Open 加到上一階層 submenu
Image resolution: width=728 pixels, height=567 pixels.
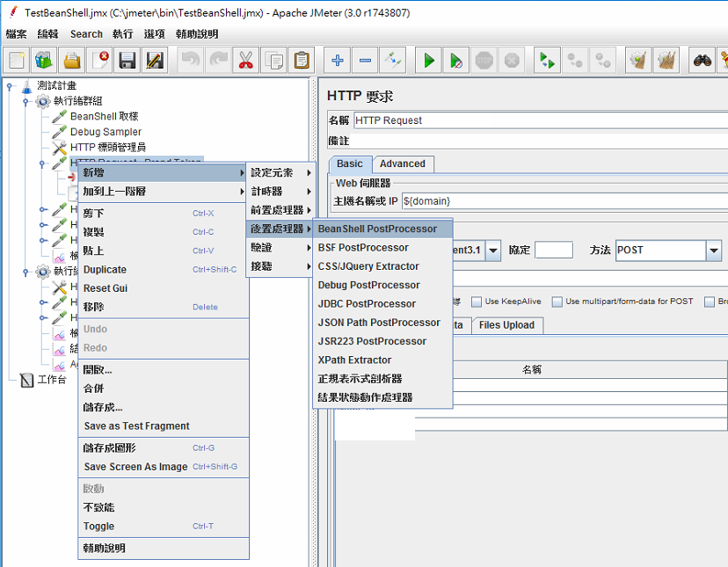163,192
